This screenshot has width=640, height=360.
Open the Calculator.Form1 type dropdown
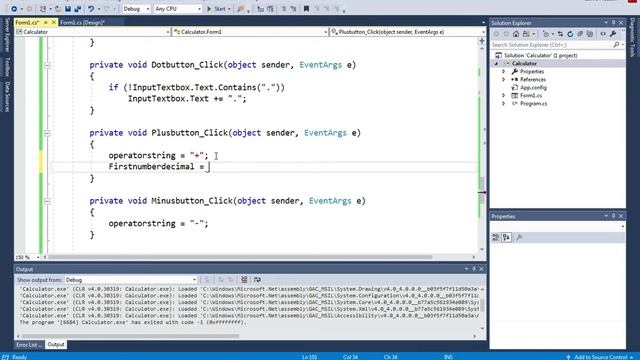[x=250, y=31]
